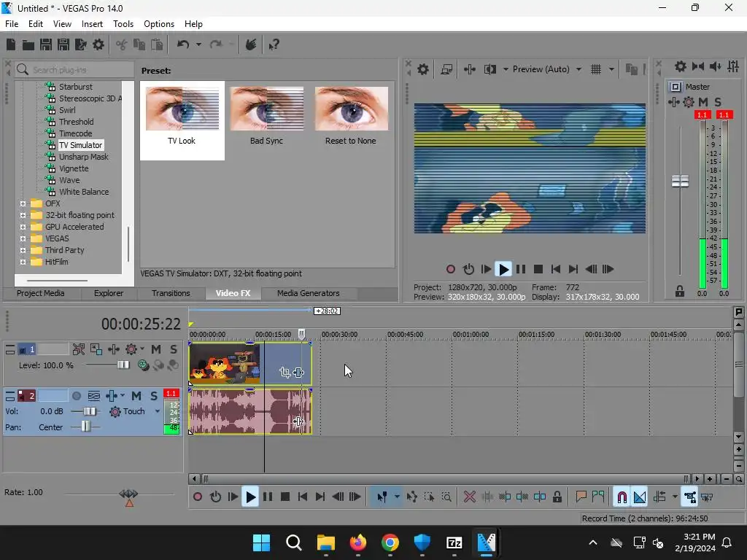Image resolution: width=747 pixels, height=560 pixels.
Task: Toggle Enable Snapping magnet icon
Action: [x=622, y=497]
